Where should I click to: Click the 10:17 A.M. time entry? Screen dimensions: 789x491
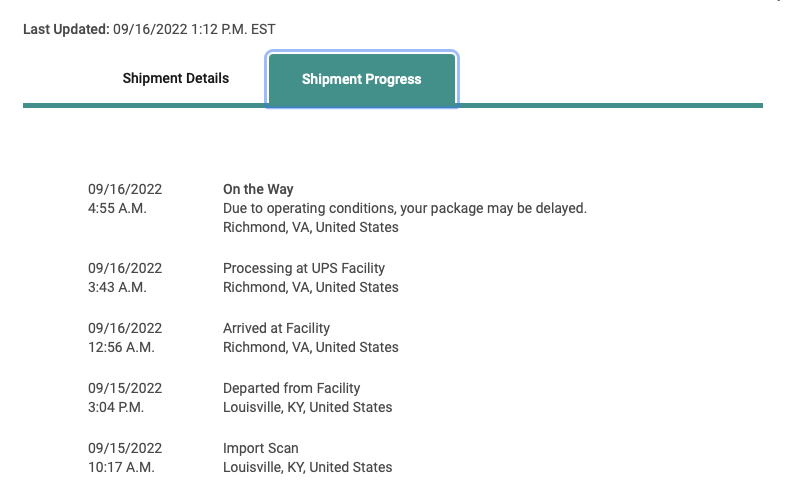pyautogui.click(x=121, y=467)
